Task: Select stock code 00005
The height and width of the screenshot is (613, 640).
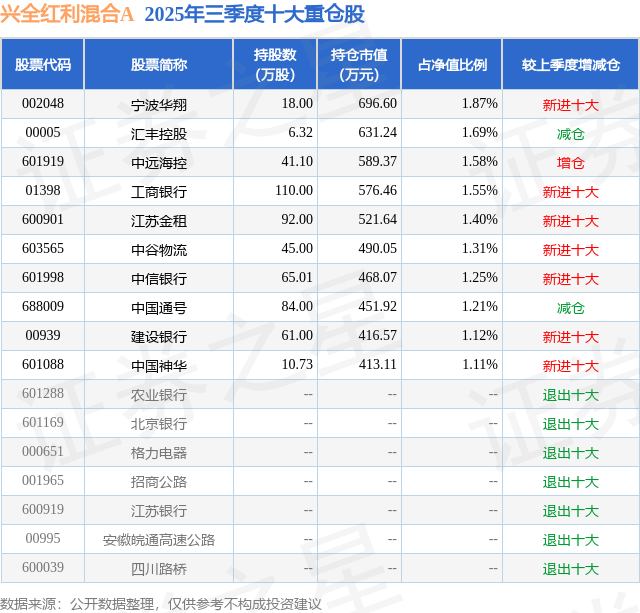Action: pyautogui.click(x=43, y=133)
